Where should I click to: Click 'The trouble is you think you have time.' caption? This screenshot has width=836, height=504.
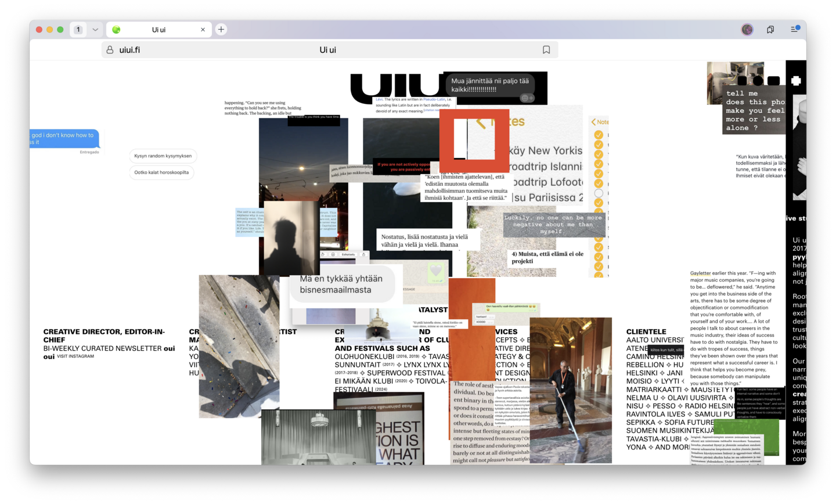314,117
